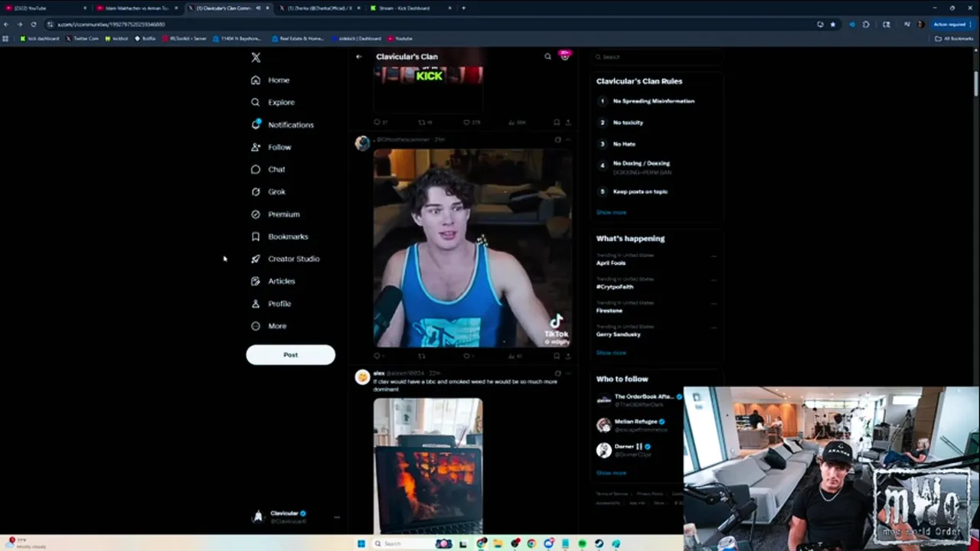
Task: Open File Explorer from taskbar
Action: coord(498,543)
